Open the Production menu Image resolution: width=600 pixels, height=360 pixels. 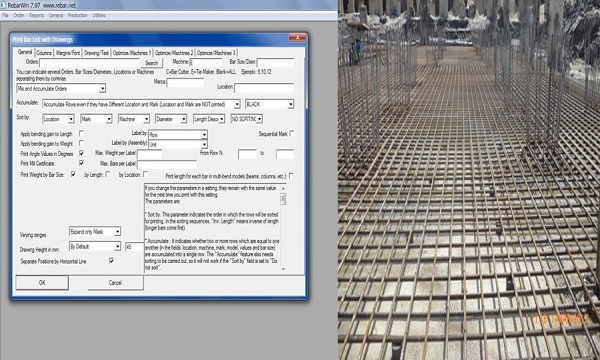(78, 15)
